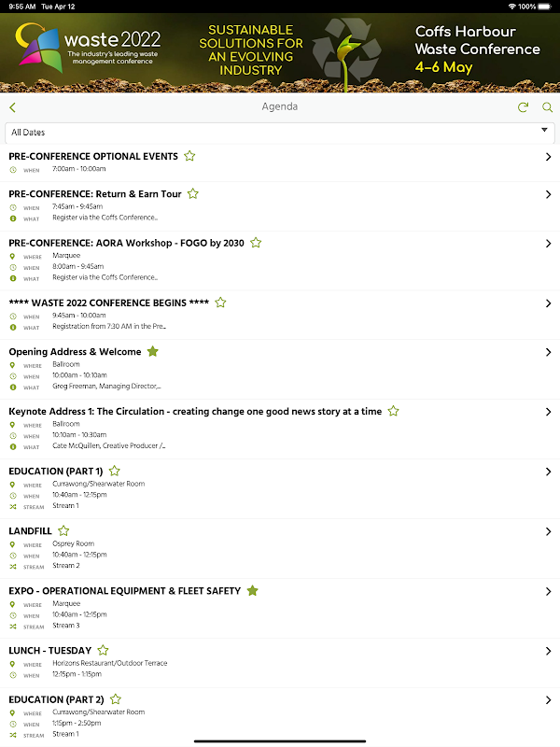
Task: Star the EDUCATION (PART 1) session
Action: click(x=114, y=472)
